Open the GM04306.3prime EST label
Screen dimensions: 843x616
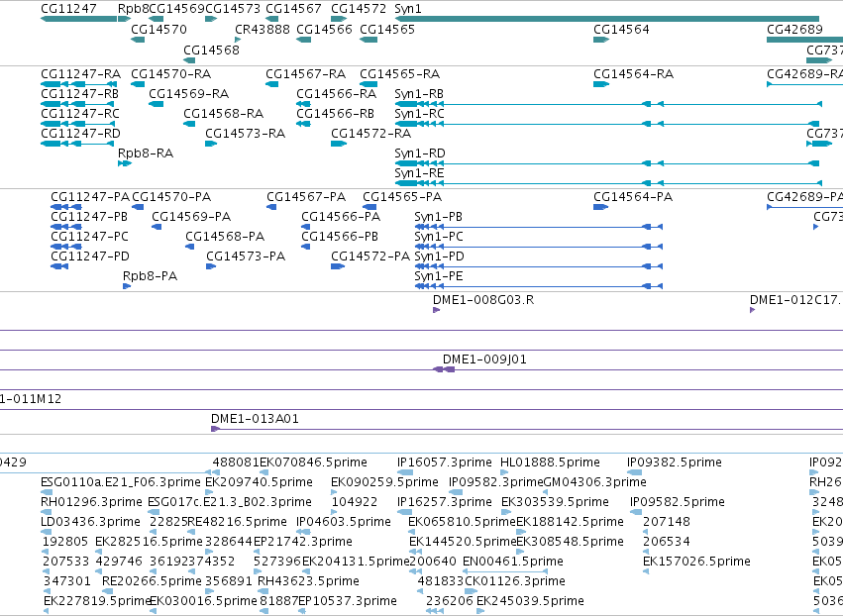tap(595, 482)
